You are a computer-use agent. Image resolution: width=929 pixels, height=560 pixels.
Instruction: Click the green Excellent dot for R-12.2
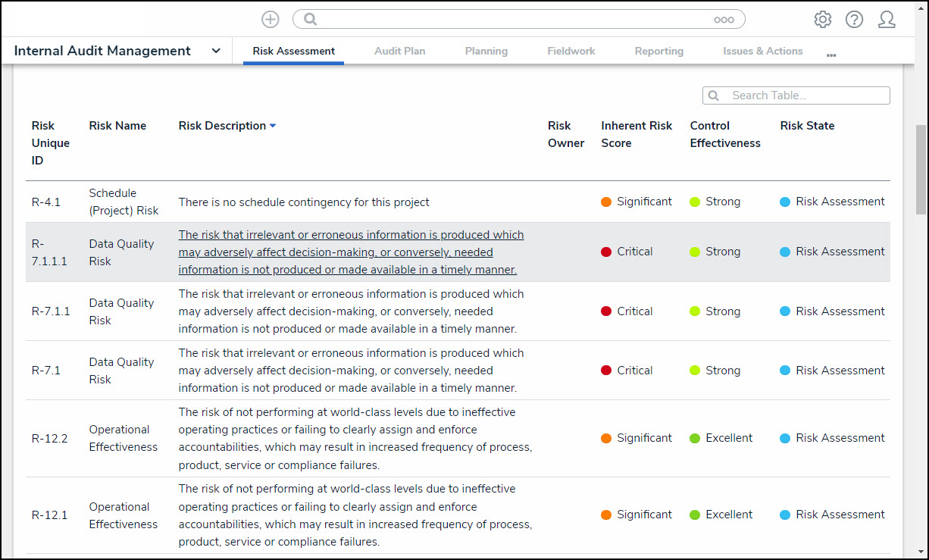(x=695, y=438)
